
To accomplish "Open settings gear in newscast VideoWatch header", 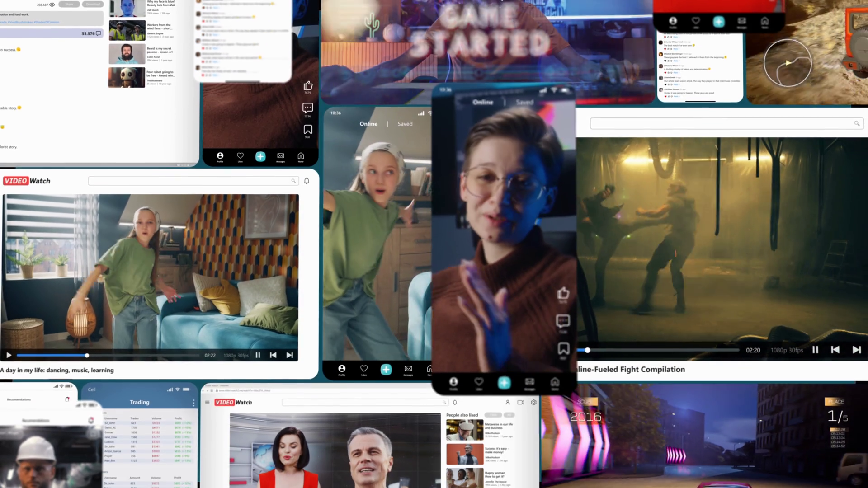I will [x=533, y=402].
